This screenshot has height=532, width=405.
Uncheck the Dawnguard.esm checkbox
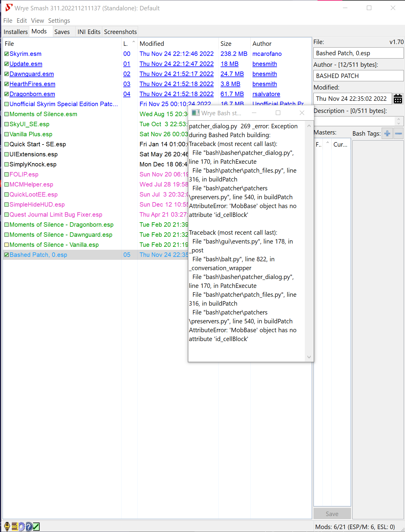(7, 74)
